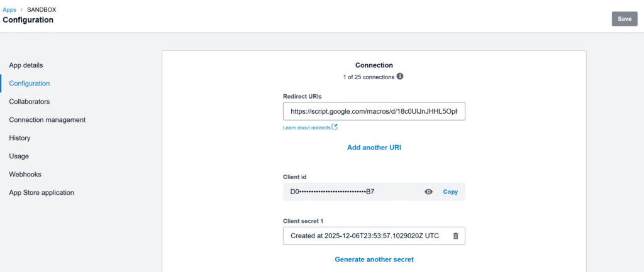This screenshot has width=644, height=272.
Task: View the History section
Action: [x=19, y=138]
